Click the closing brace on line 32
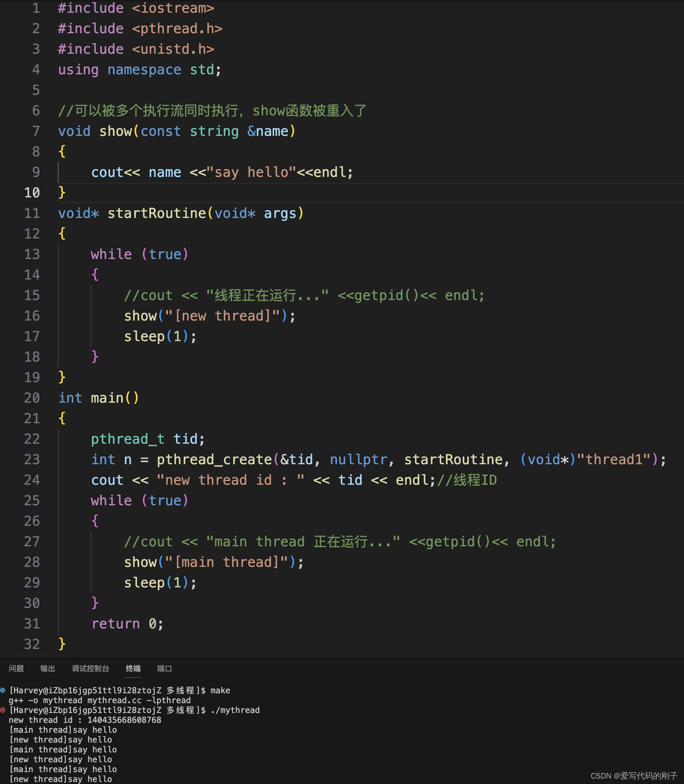This screenshot has height=784, width=684. pyautogui.click(x=62, y=644)
